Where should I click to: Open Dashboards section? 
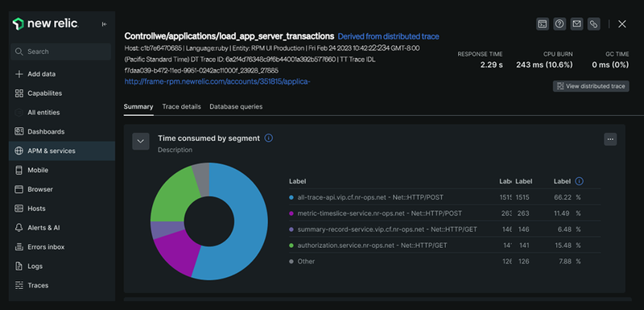click(x=46, y=132)
